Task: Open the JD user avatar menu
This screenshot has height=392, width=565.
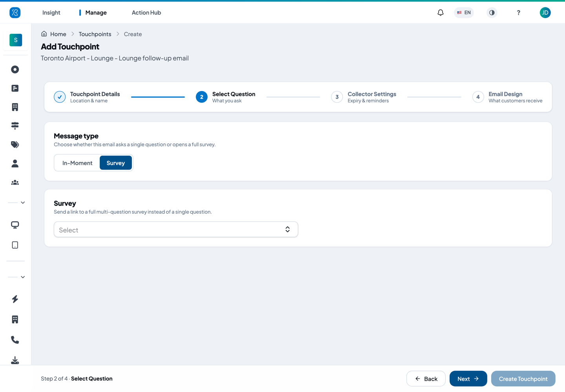Action: 545,13
